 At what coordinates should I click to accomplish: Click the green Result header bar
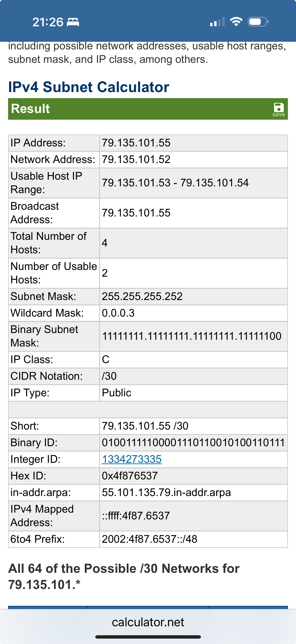140,109
